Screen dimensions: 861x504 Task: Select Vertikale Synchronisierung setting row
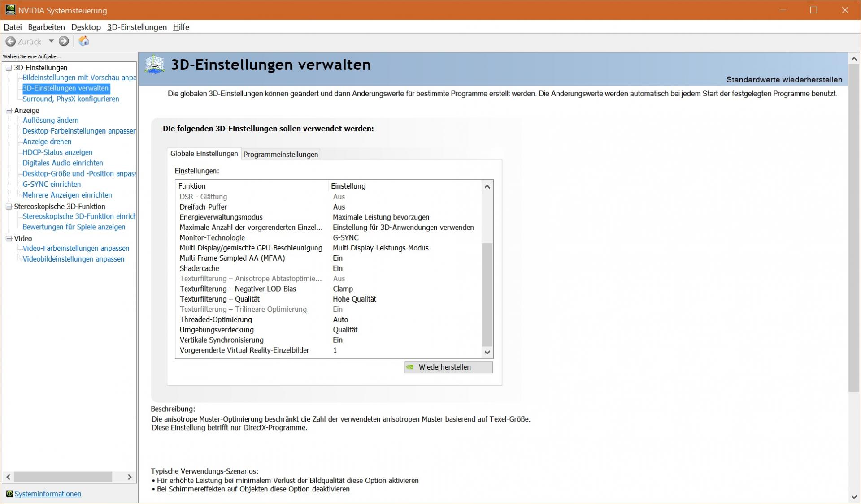[222, 340]
